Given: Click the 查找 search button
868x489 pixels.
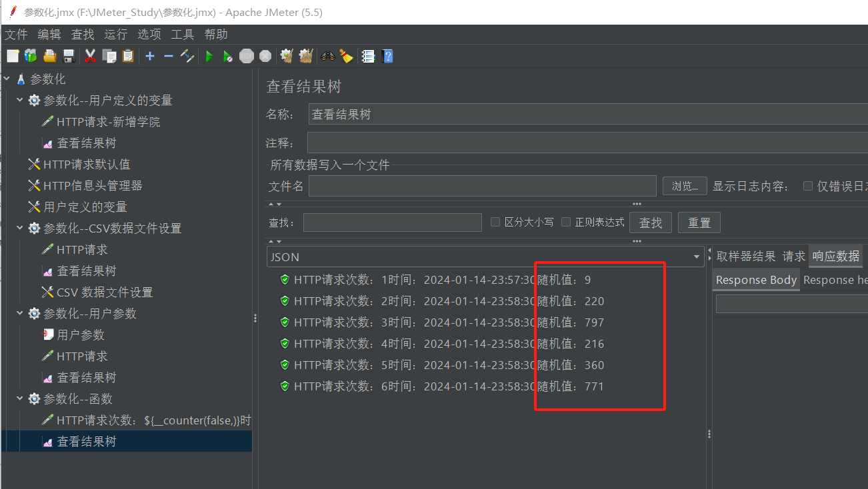Looking at the screenshot, I should (x=651, y=223).
